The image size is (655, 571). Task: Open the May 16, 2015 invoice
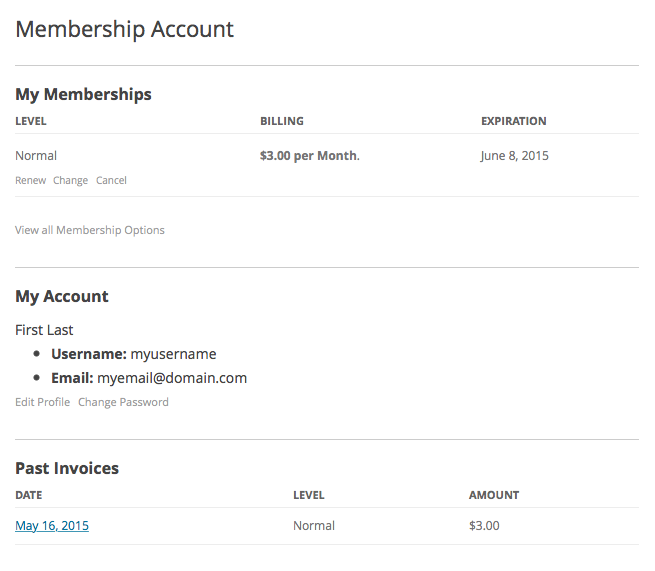click(x=52, y=526)
